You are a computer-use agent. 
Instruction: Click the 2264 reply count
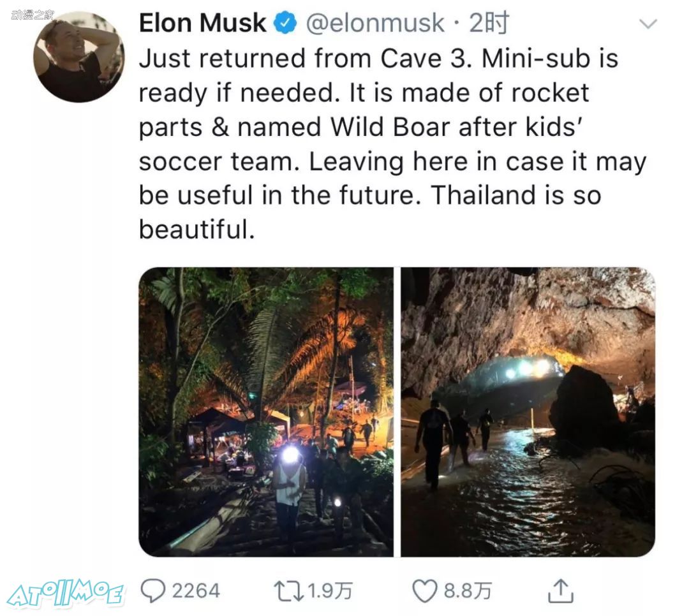pos(196,591)
